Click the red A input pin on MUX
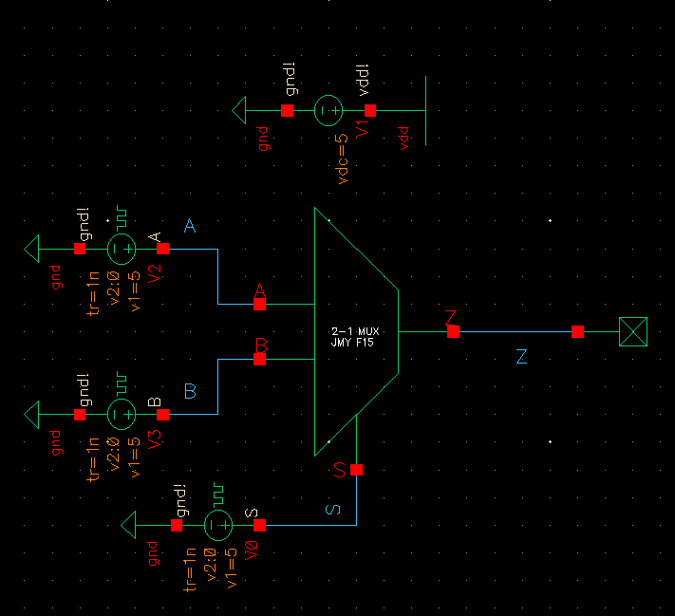The image size is (675, 616). click(x=259, y=305)
